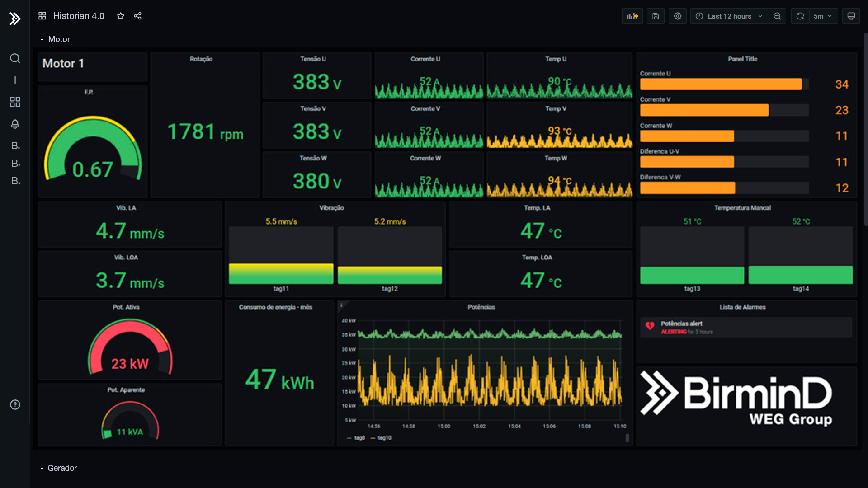This screenshot has height=488, width=868.
Task: Click the 1781 rpm value
Action: point(205,132)
